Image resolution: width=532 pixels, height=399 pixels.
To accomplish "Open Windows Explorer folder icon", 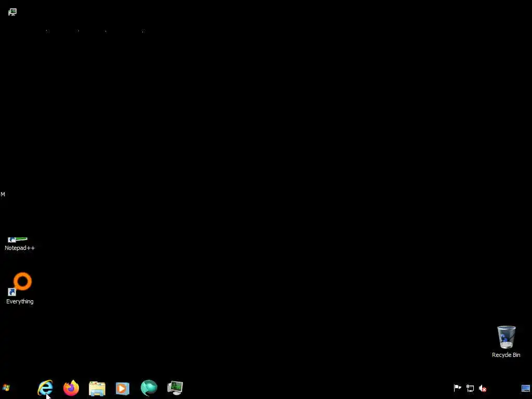I will tap(97, 389).
